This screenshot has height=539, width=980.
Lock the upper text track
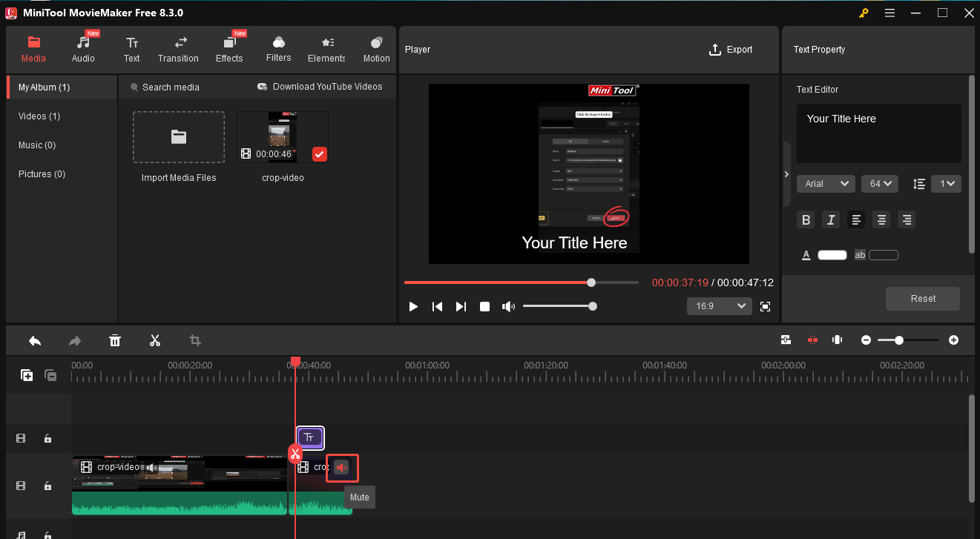[47, 438]
